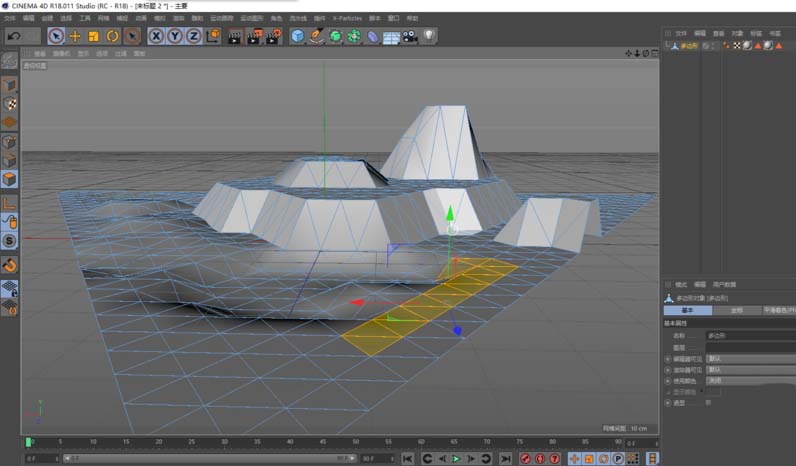Open the Spline Pen tool
This screenshot has width=796, height=466.
click(316, 36)
